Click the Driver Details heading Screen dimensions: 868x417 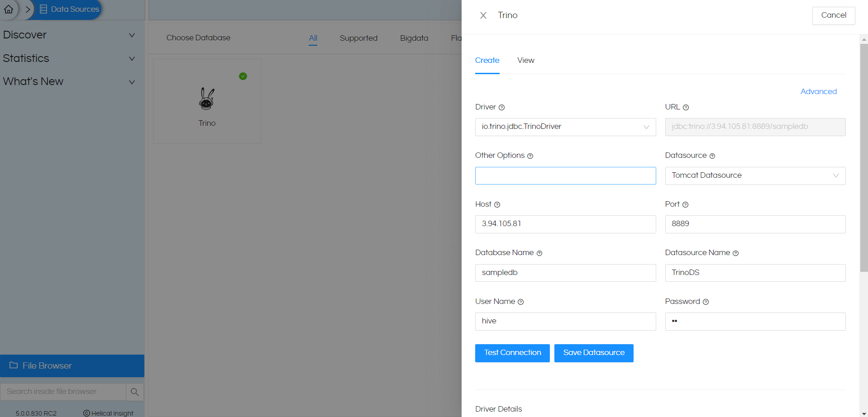tap(498, 409)
